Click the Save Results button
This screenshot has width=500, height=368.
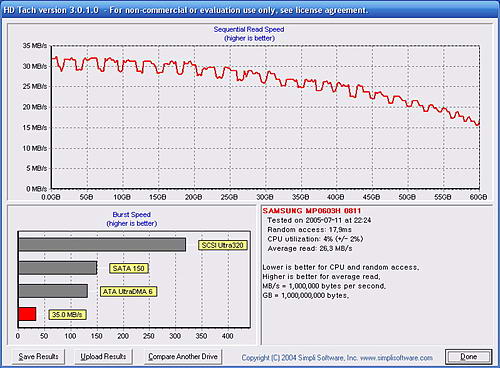coord(38,357)
